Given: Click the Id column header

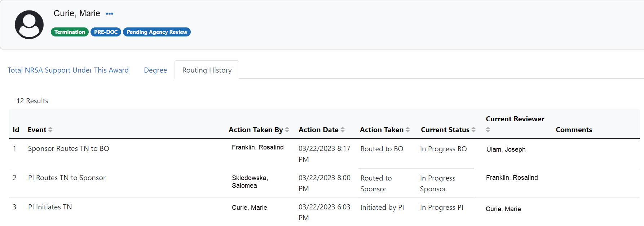Looking at the screenshot, I should [x=16, y=130].
